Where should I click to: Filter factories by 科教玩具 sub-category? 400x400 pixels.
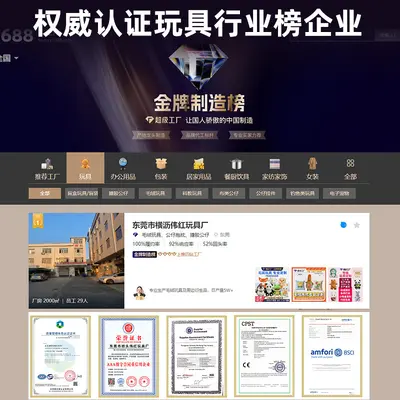192,193
